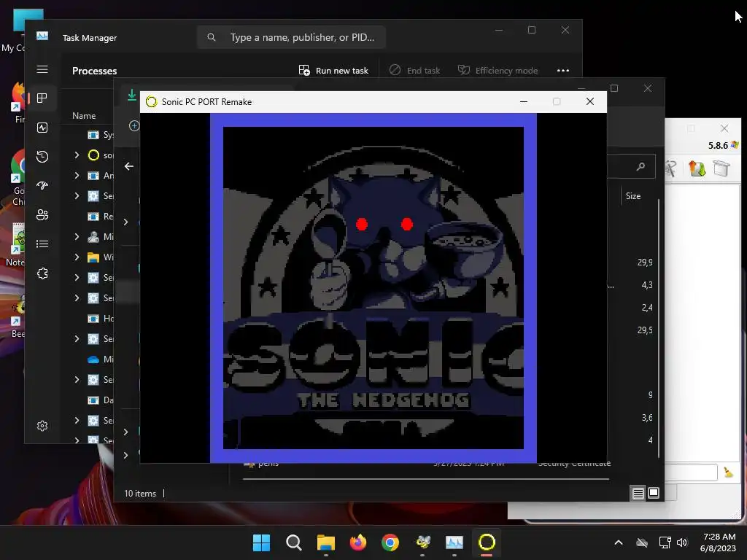This screenshot has width=747, height=560.
Task: Open App history page in Task Manager sidebar
Action: 42,157
